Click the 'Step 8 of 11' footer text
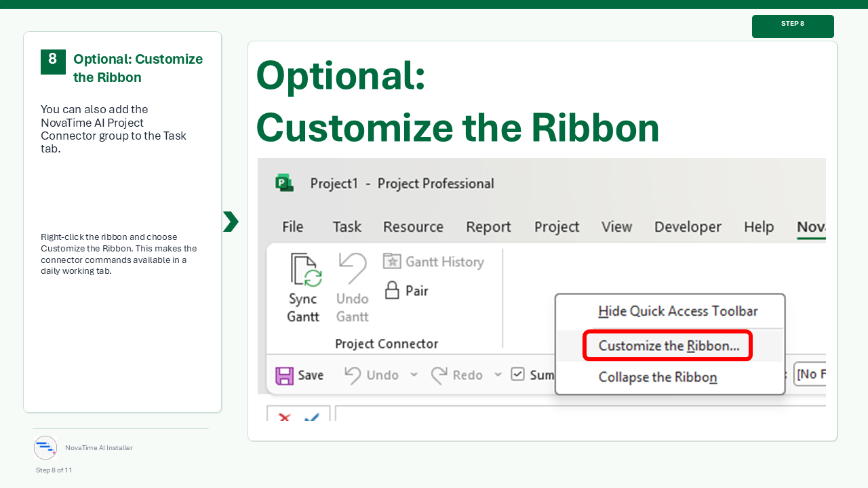The height and width of the screenshot is (488, 868). click(x=54, y=470)
